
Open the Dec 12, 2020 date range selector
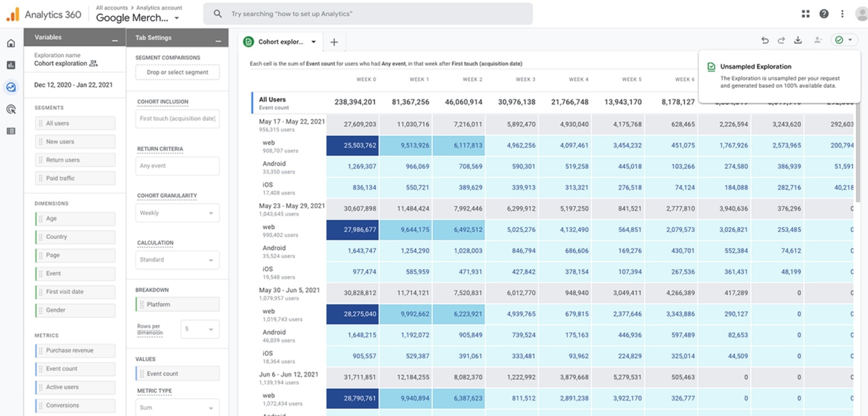[73, 85]
